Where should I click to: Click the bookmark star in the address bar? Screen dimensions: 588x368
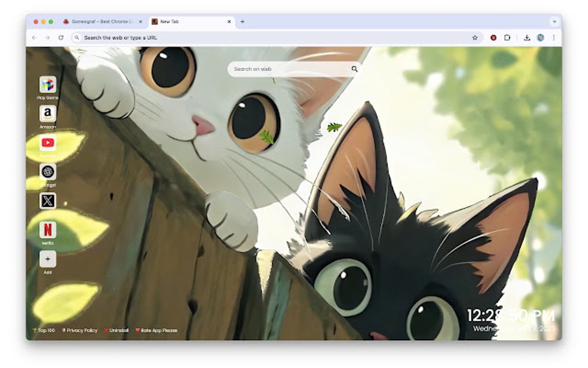coord(475,37)
